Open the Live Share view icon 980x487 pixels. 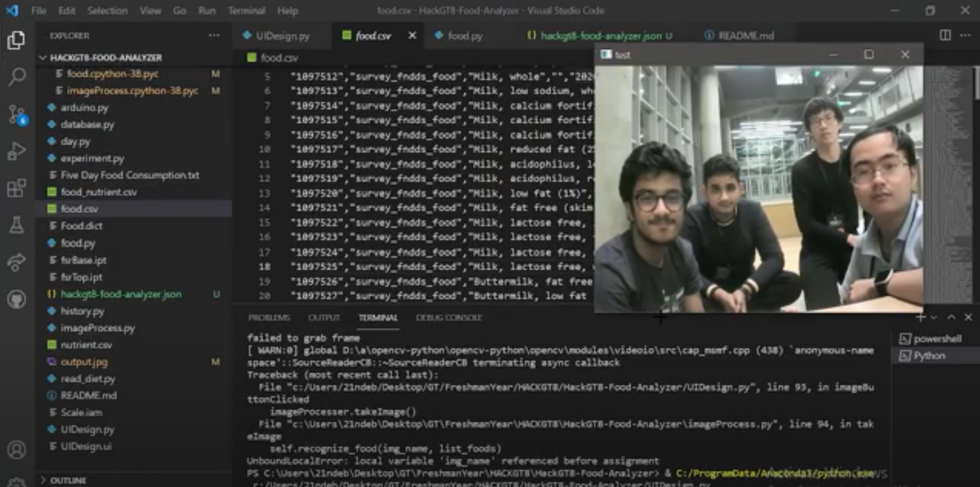coord(16,262)
